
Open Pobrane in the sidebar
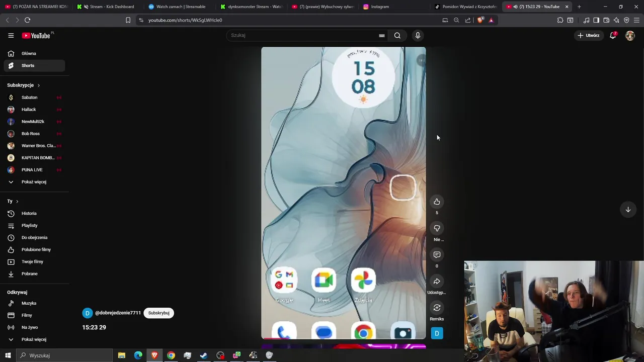coord(34,274)
